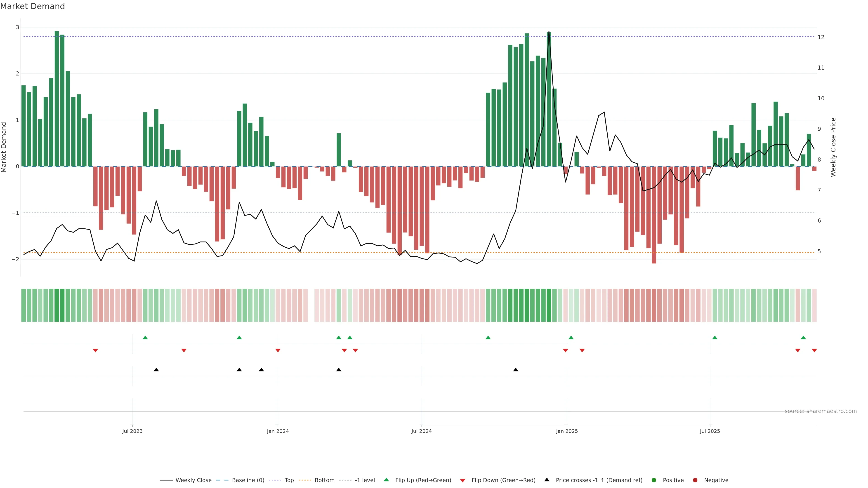Click the first green flip-up marker after Jul 2023
The height and width of the screenshot is (488, 868).
[145, 338]
